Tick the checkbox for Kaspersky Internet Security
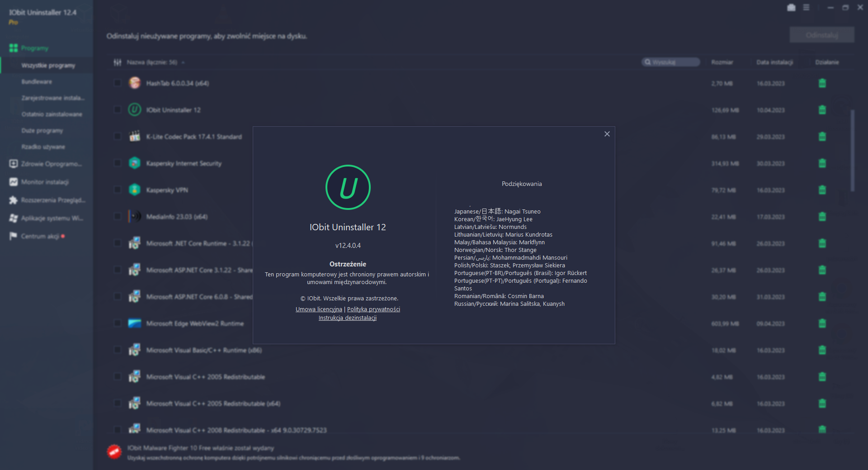 pyautogui.click(x=118, y=163)
